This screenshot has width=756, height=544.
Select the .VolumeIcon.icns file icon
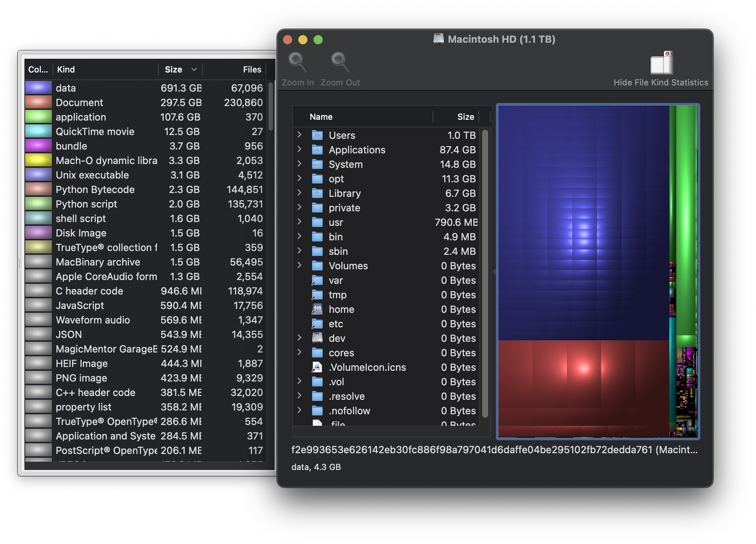pos(317,367)
